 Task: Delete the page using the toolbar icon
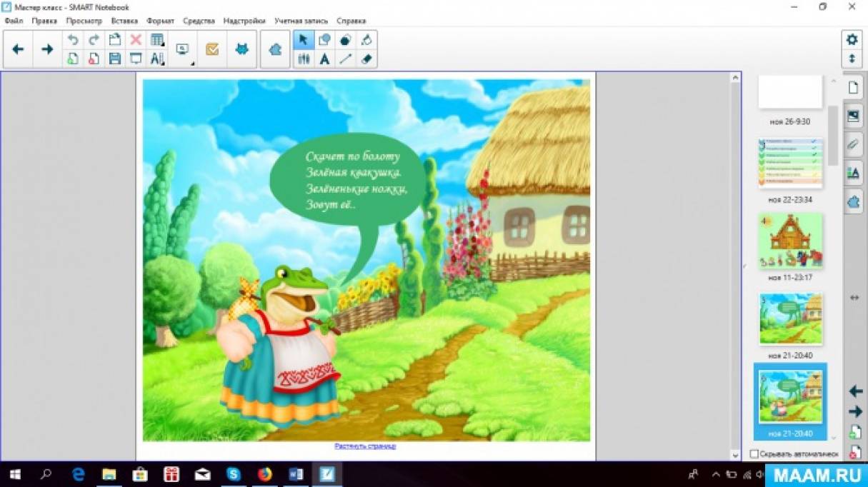(x=94, y=59)
